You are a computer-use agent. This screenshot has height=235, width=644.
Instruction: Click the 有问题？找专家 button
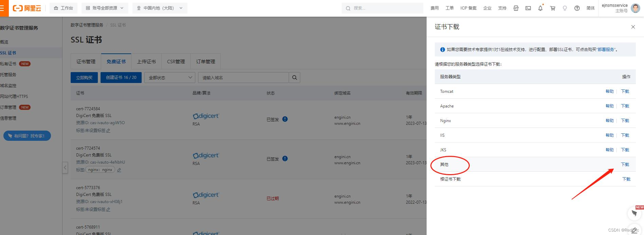tap(27, 136)
